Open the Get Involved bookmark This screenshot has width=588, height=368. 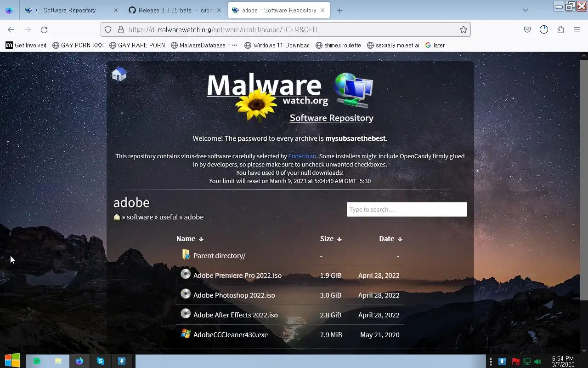tap(26, 45)
